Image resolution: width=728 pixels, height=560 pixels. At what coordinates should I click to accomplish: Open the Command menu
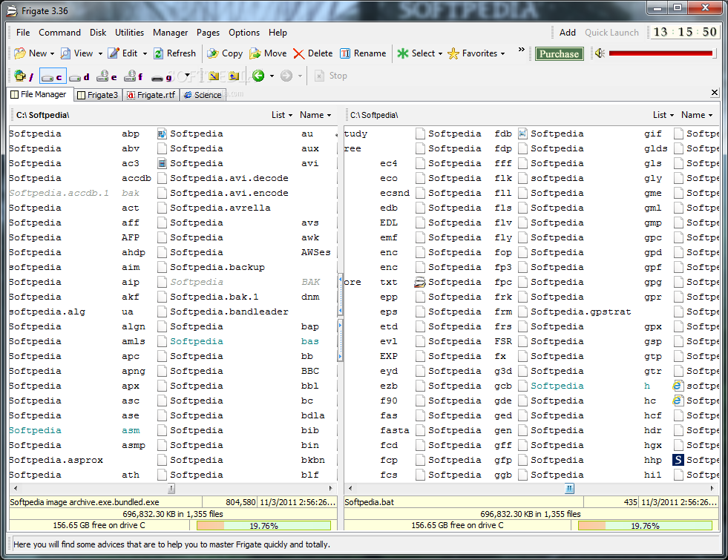[59, 33]
